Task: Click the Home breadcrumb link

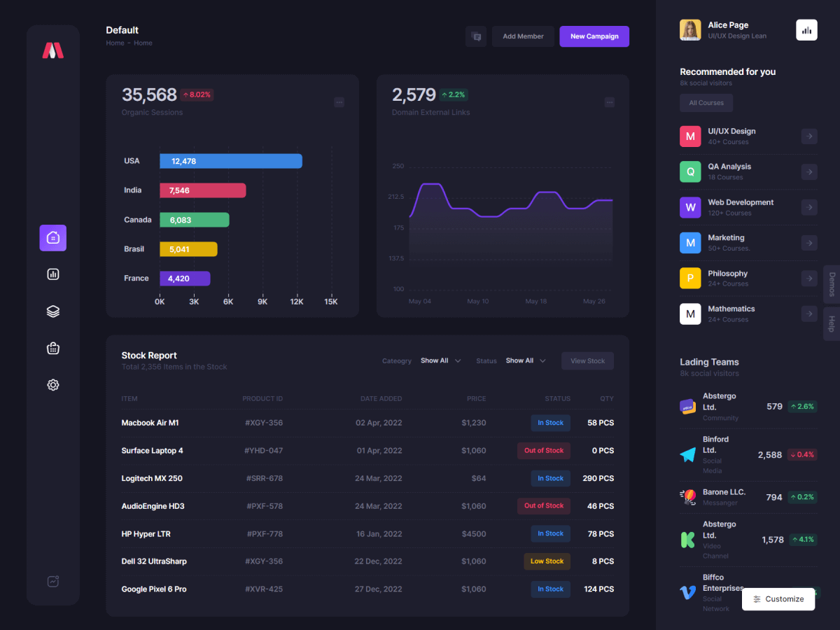Action: click(x=115, y=43)
